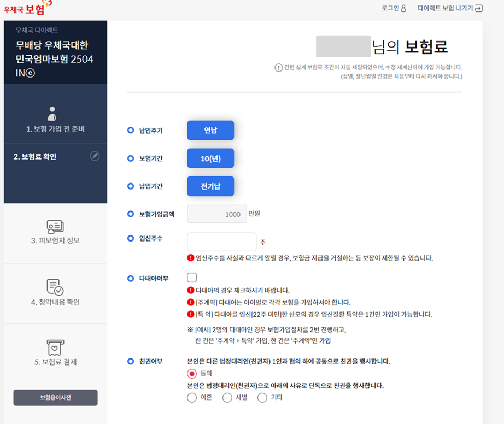
Task: Click the warning icon beside 다태아의 경우 체크
Action: click(191, 290)
